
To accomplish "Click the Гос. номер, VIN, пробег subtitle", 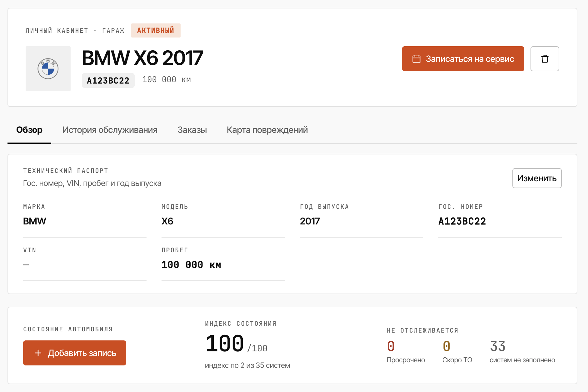I will pos(92,183).
